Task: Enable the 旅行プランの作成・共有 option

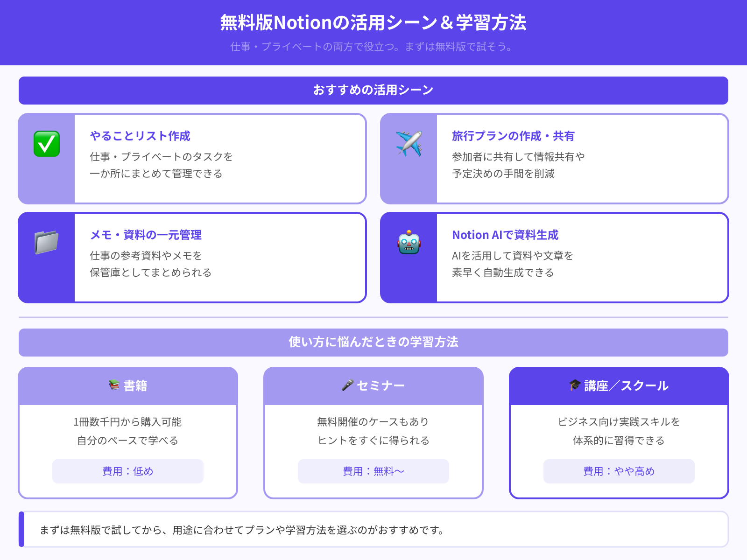Action: click(x=555, y=159)
